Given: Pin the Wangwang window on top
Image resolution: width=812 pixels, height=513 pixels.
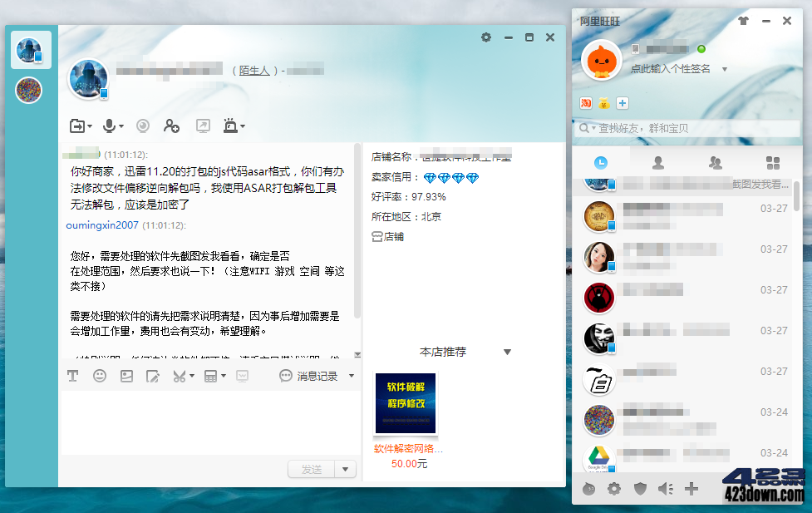Looking at the screenshot, I should [746, 21].
